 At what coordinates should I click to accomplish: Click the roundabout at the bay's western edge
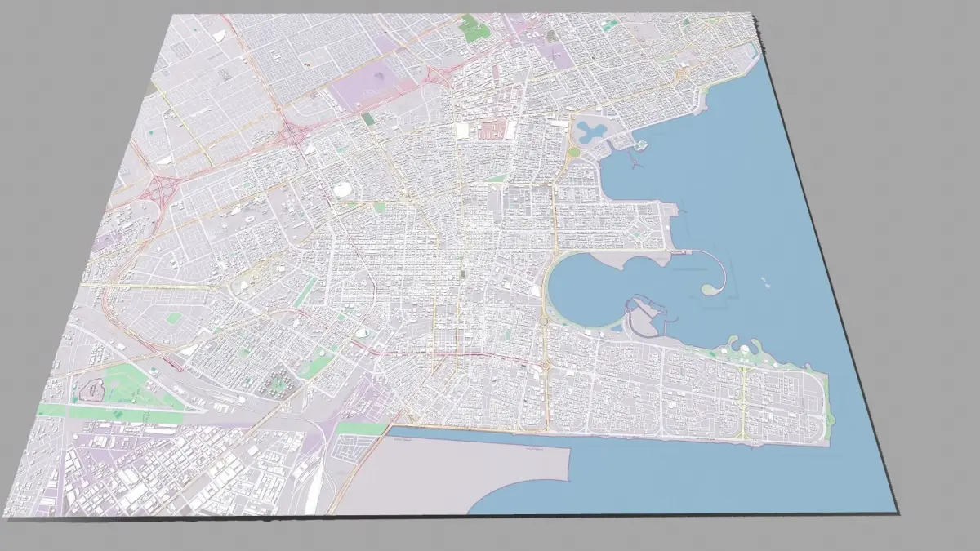544,322
